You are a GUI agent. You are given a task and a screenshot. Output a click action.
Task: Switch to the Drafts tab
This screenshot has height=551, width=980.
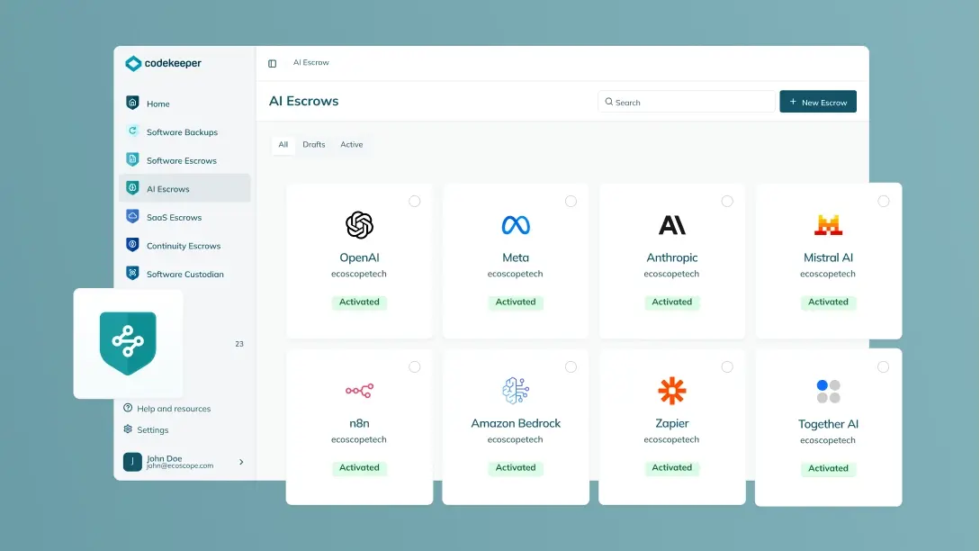[313, 144]
